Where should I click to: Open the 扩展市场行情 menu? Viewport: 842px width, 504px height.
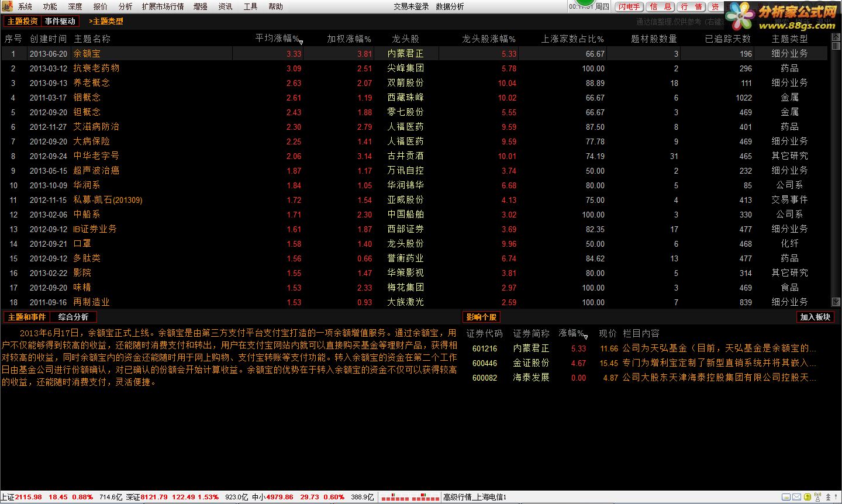pos(163,6)
